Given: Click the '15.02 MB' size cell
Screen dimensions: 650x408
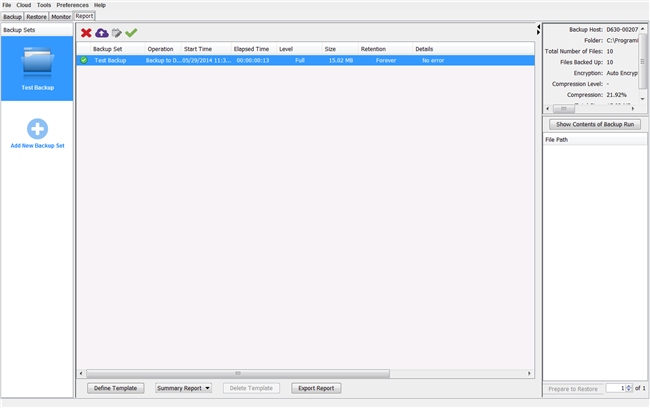Looking at the screenshot, I should [341, 60].
